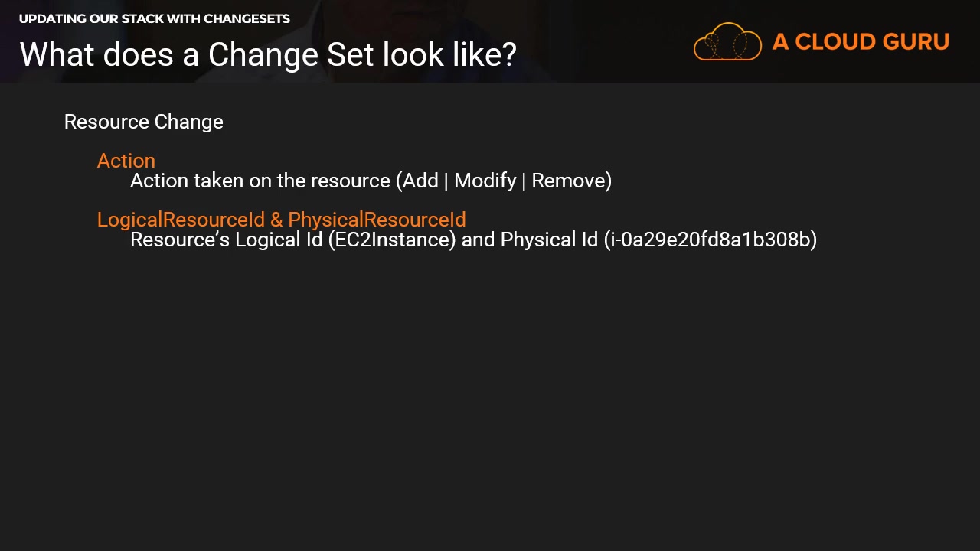Click the orange 'PhysicalResourceId' text
Image resolution: width=980 pixels, height=551 pixels.
point(377,220)
